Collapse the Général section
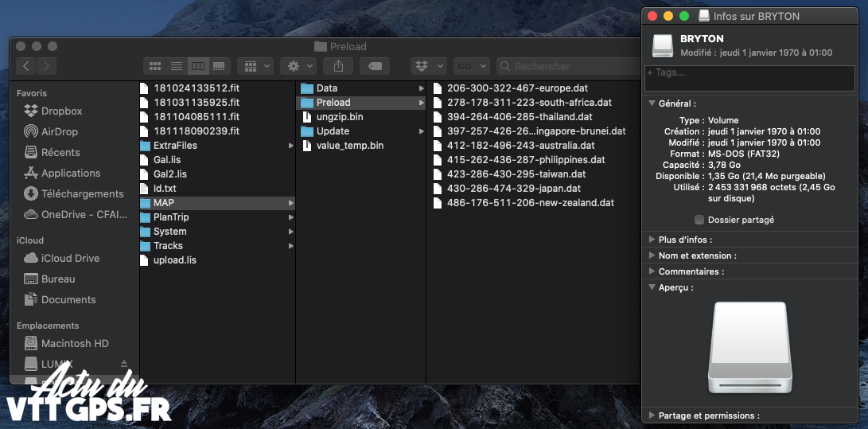The image size is (868, 429). tap(652, 103)
